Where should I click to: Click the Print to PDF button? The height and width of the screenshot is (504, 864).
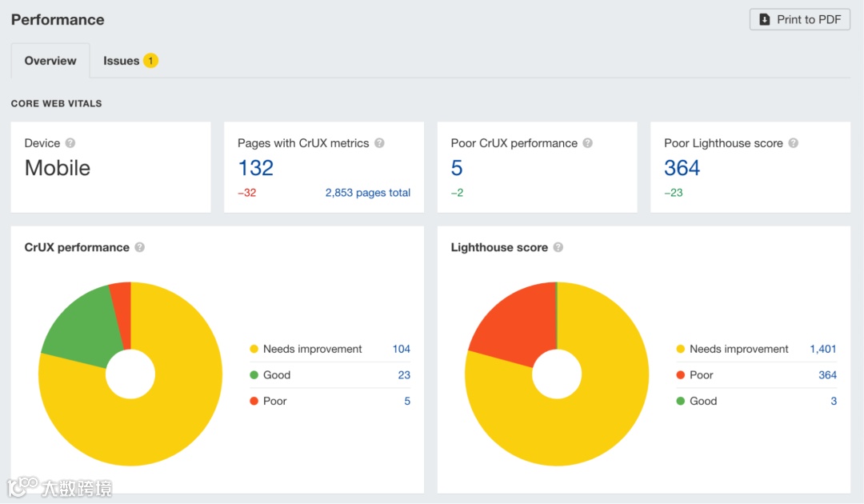point(799,19)
